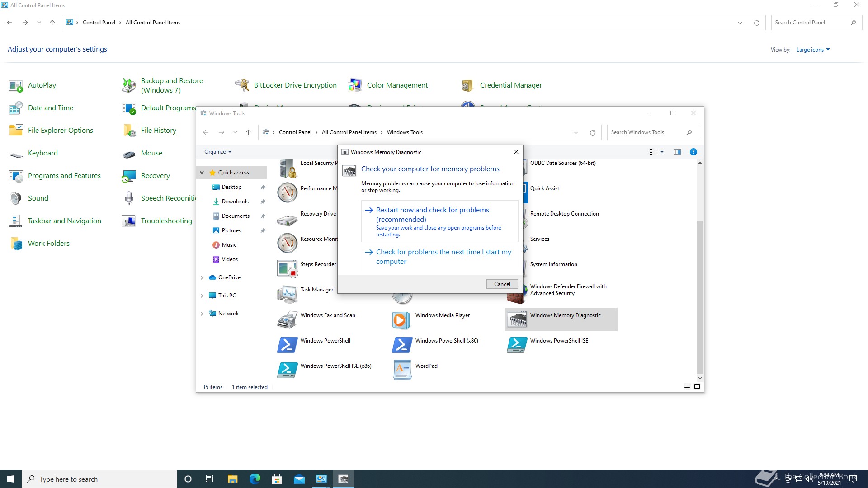The height and width of the screenshot is (488, 868).
Task: Refresh the Windows Tools window
Action: tap(592, 132)
